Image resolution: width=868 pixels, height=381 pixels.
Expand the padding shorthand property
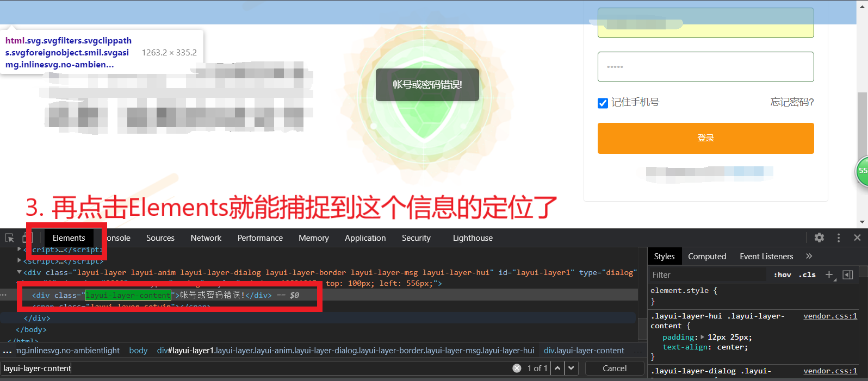point(702,338)
